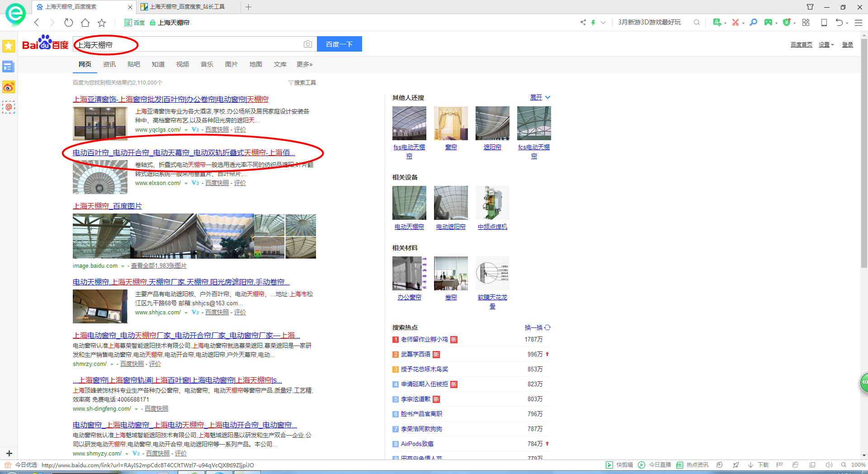The height and width of the screenshot is (474, 868).
Task: Expand 其他人还搜 with 展开
Action: pos(540,98)
